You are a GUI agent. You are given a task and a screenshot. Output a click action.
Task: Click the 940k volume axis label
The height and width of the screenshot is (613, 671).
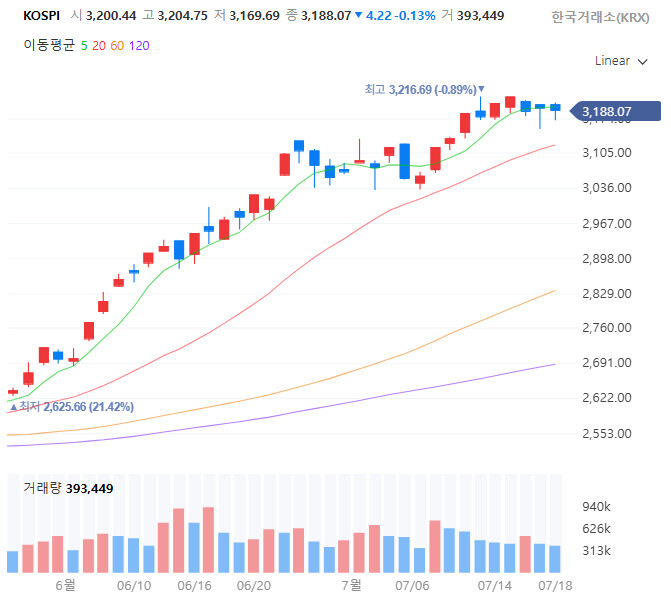tap(598, 507)
